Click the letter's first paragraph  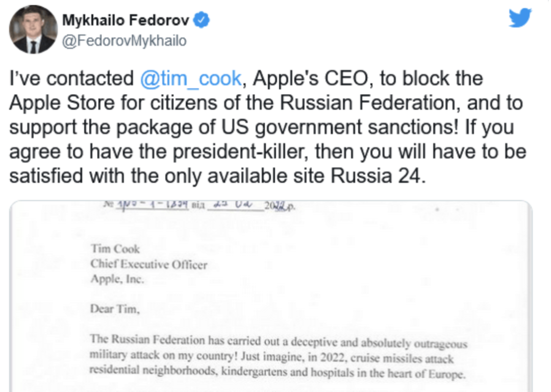click(x=278, y=357)
